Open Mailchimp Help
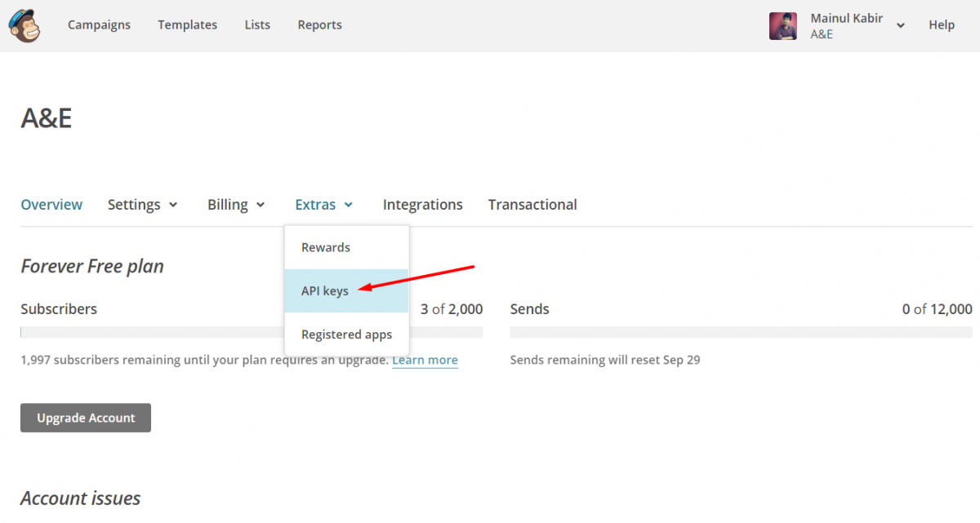980x523 pixels. coord(941,24)
